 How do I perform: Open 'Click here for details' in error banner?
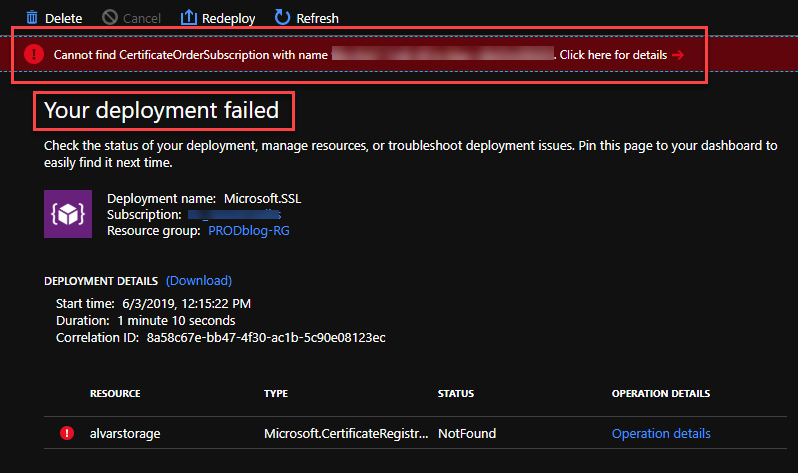pos(613,55)
